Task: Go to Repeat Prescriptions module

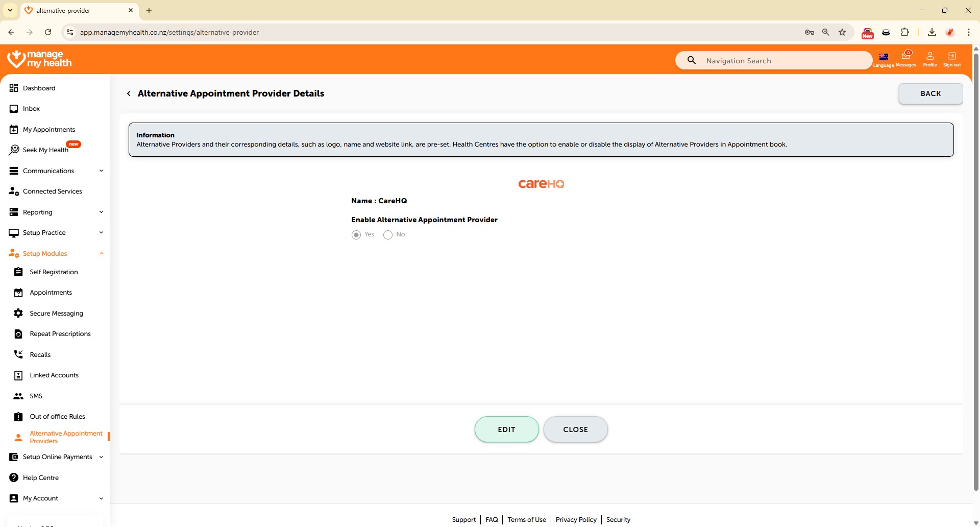Action: tap(60, 334)
